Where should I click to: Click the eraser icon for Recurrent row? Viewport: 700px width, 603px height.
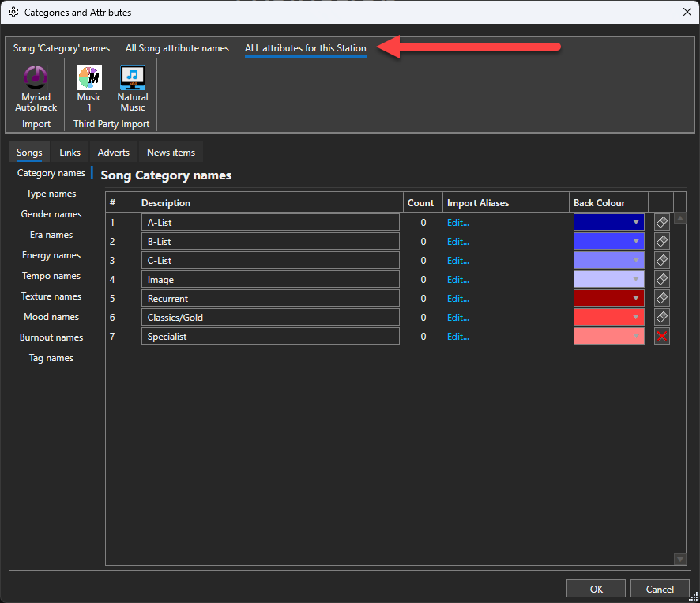(x=662, y=299)
